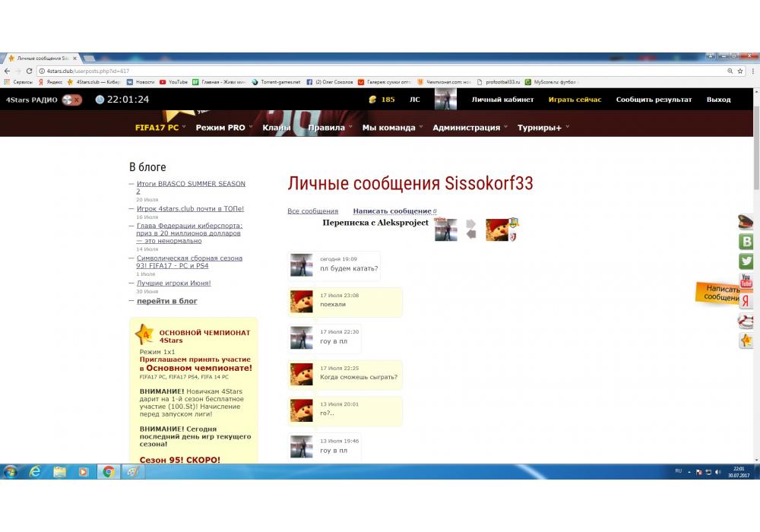Open blog post Лучшие игроки Июня!
The width and height of the screenshot is (760, 532).
(x=173, y=283)
